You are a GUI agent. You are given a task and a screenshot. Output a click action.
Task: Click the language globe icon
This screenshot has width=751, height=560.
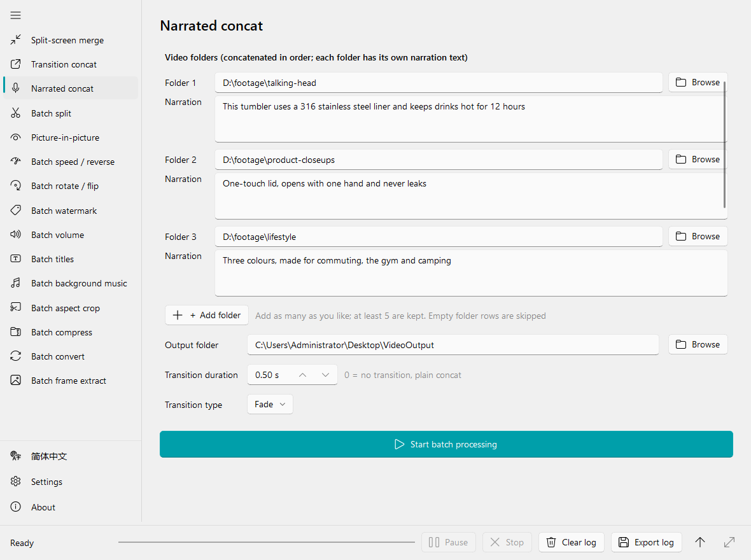(15, 456)
